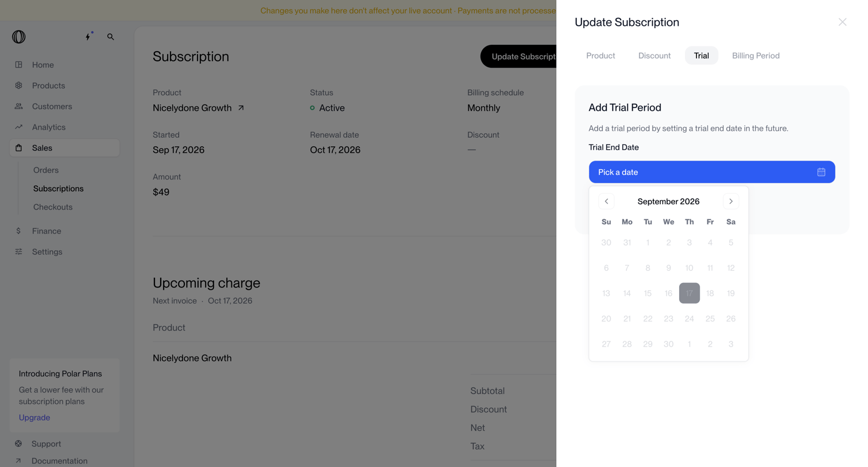Switch to the Billing Period tab
Screen dimensions: 868x467
point(755,56)
